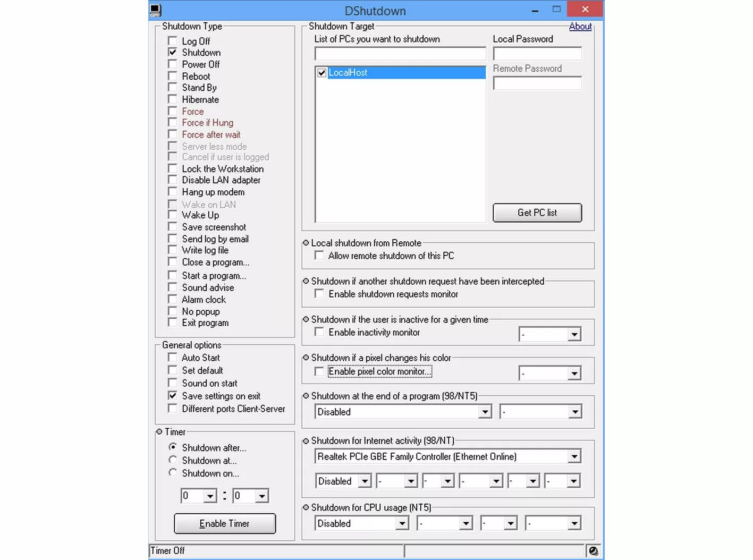The width and height of the screenshot is (753, 560).
Task: Click the round marker beside Local shutdown from Remote
Action: [306, 243]
